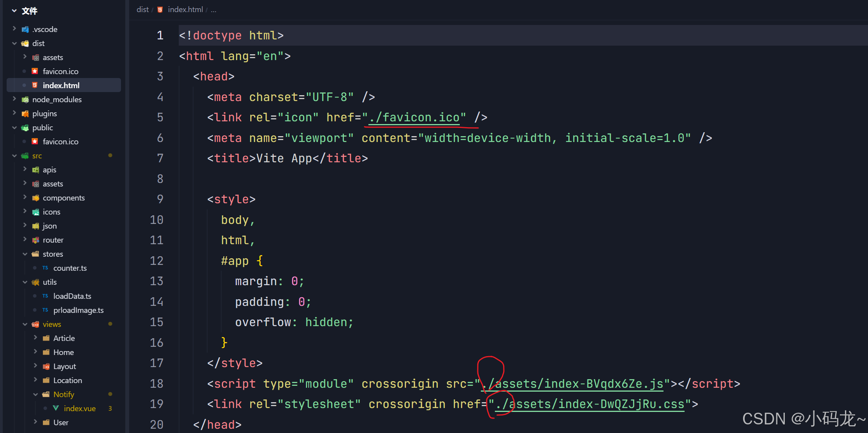This screenshot has height=433, width=868.
Task: Collapse the stores folder chevron
Action: coord(25,254)
